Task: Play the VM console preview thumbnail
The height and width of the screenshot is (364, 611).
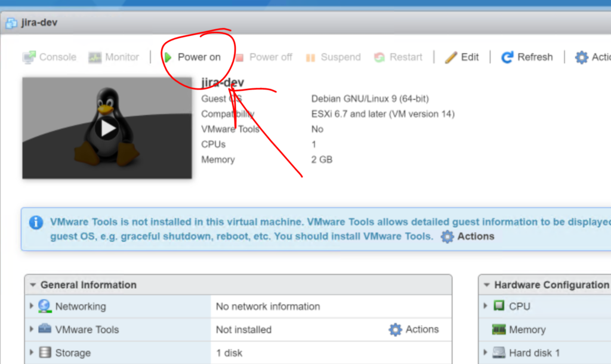Action: (107, 128)
